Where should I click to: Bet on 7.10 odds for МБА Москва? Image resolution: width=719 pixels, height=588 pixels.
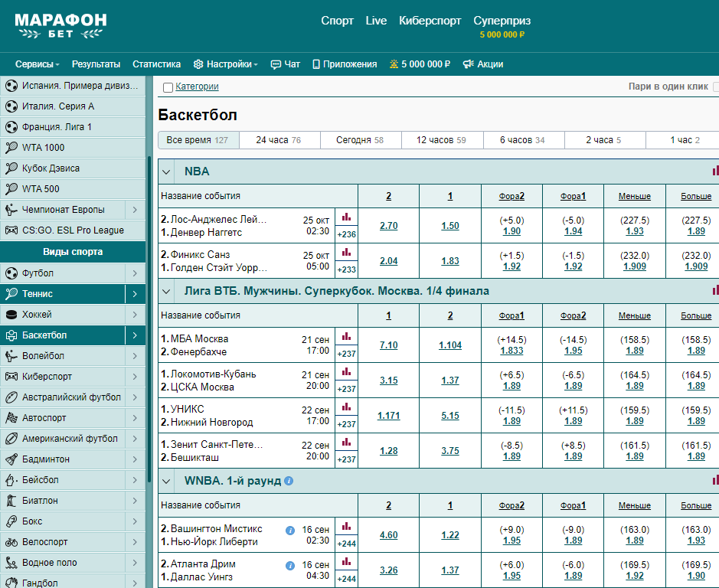(389, 345)
